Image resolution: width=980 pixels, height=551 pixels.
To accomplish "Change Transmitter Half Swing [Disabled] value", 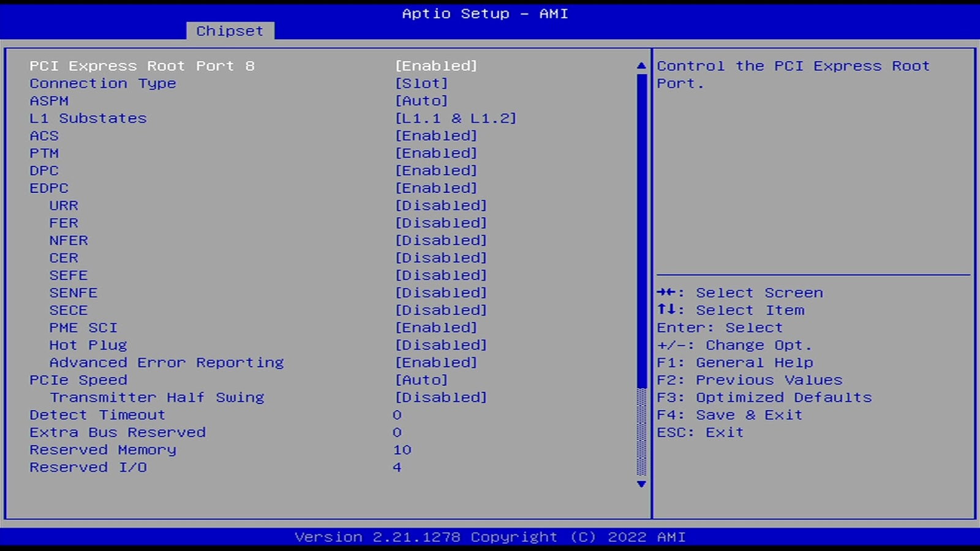I will 441,397.
